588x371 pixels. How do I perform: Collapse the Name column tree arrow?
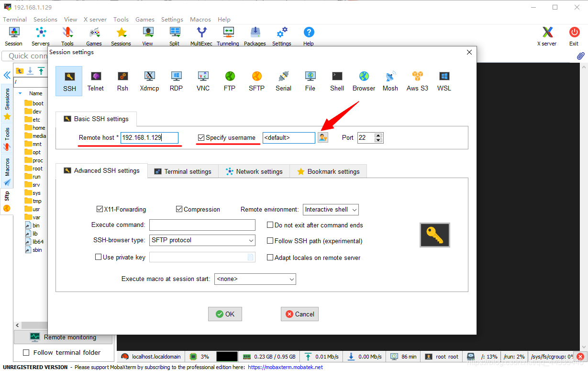click(20, 93)
